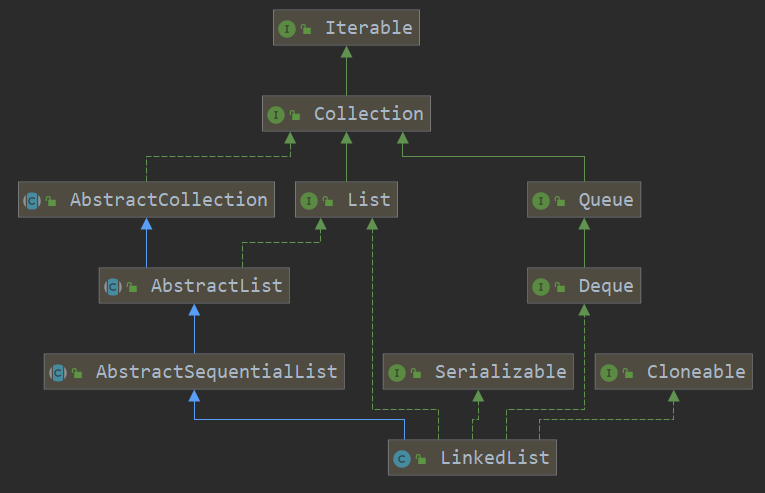765x493 pixels.
Task: Click the class icon on LinkedList node
Action: coord(402,459)
